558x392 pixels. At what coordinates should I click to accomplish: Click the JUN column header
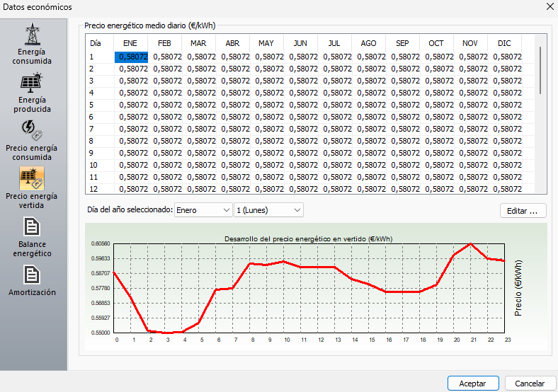tap(300, 43)
